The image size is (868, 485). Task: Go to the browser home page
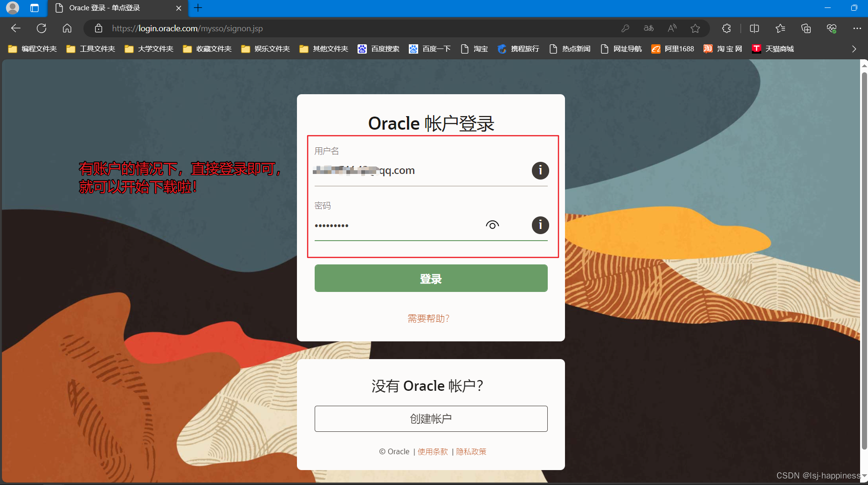point(67,28)
